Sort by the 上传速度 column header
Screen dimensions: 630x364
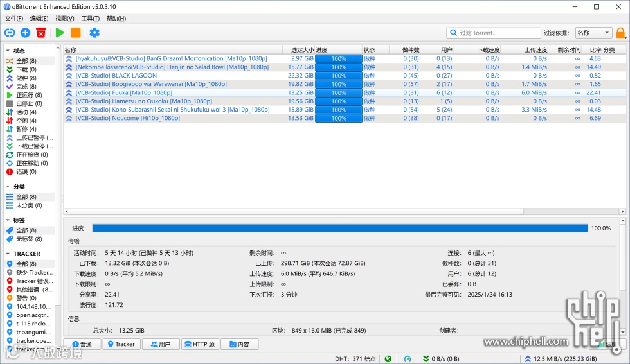[x=525, y=50]
